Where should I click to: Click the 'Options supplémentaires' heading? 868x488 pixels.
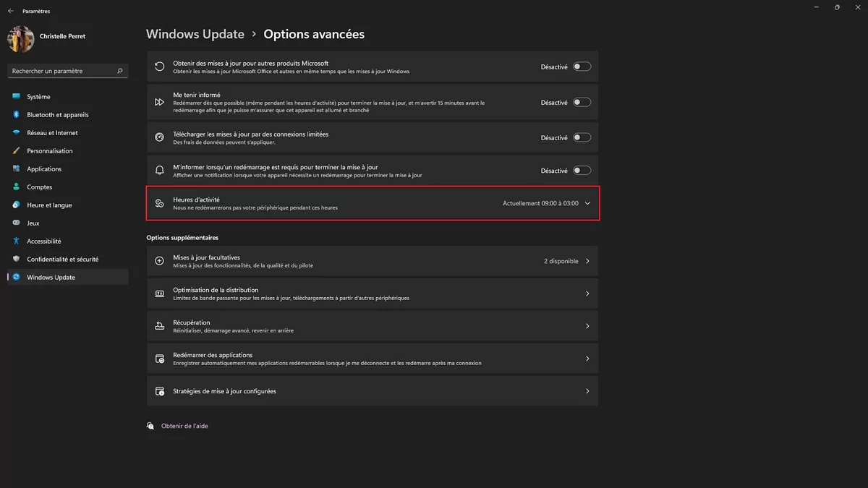click(182, 237)
